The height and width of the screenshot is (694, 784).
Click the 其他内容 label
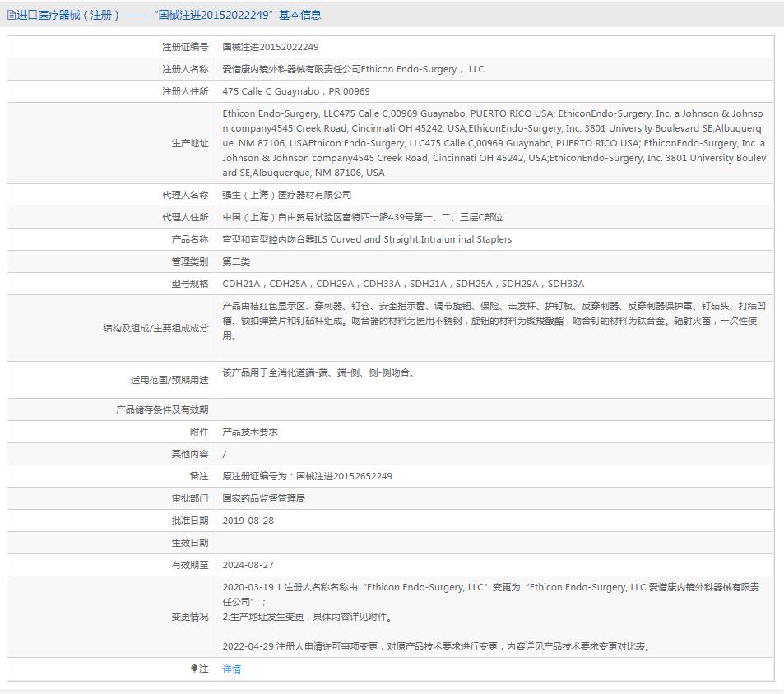[x=190, y=454]
